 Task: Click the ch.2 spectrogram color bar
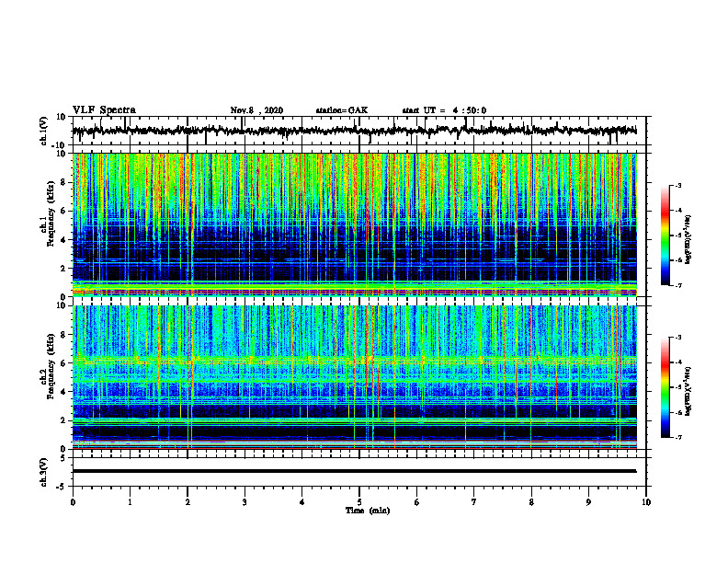tap(665, 387)
